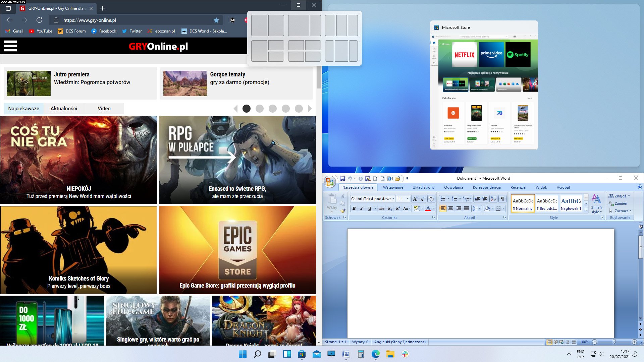Toggle Strikethrough text formatting
Viewport: 644px width, 362px height.
381,208
